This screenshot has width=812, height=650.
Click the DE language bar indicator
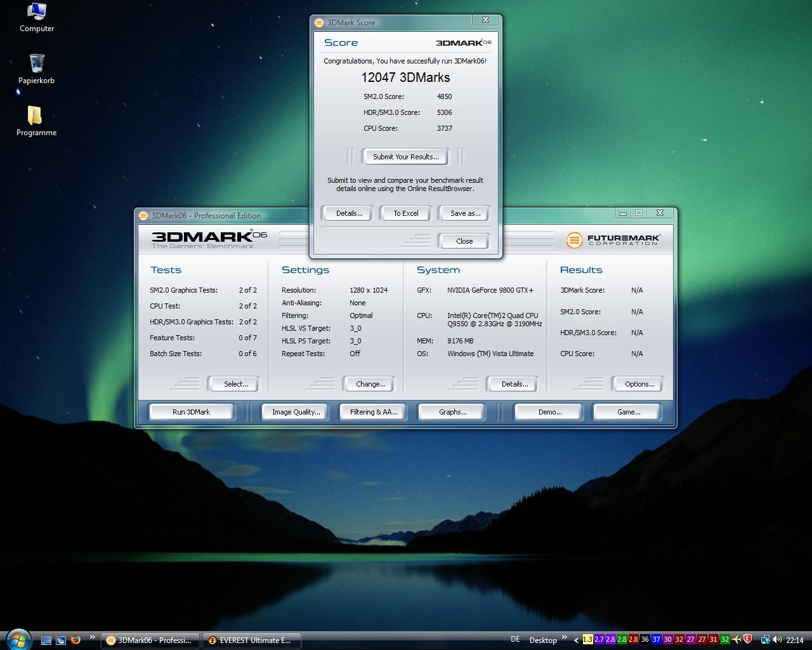515,640
